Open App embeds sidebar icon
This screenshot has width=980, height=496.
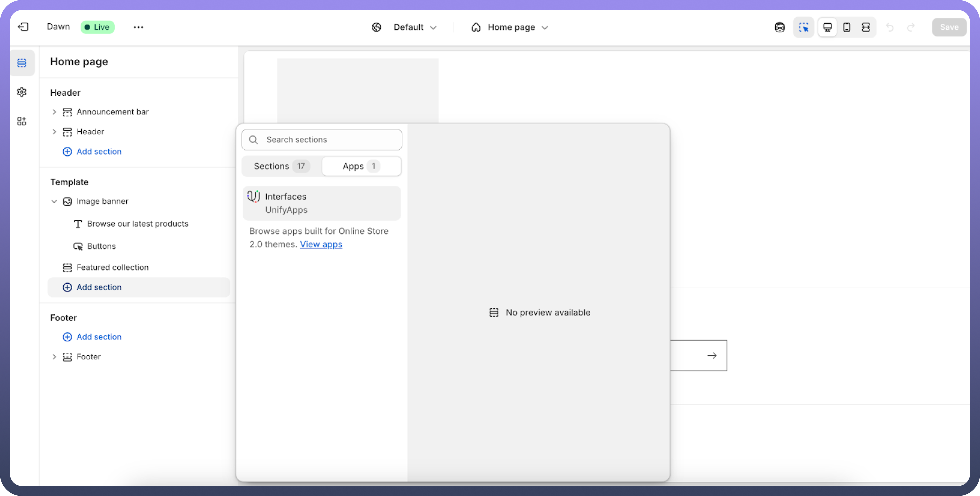coord(22,121)
